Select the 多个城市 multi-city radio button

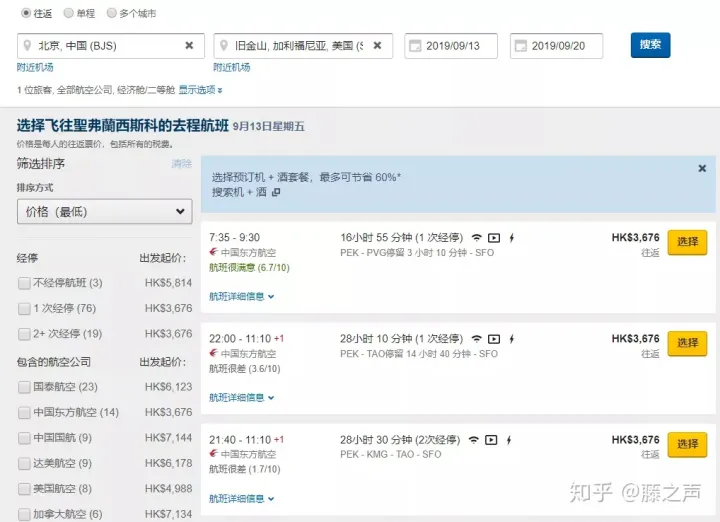pyautogui.click(x=111, y=13)
